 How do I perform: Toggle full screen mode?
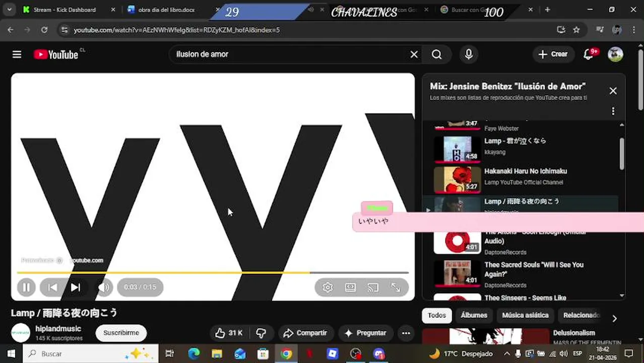pyautogui.click(x=396, y=287)
